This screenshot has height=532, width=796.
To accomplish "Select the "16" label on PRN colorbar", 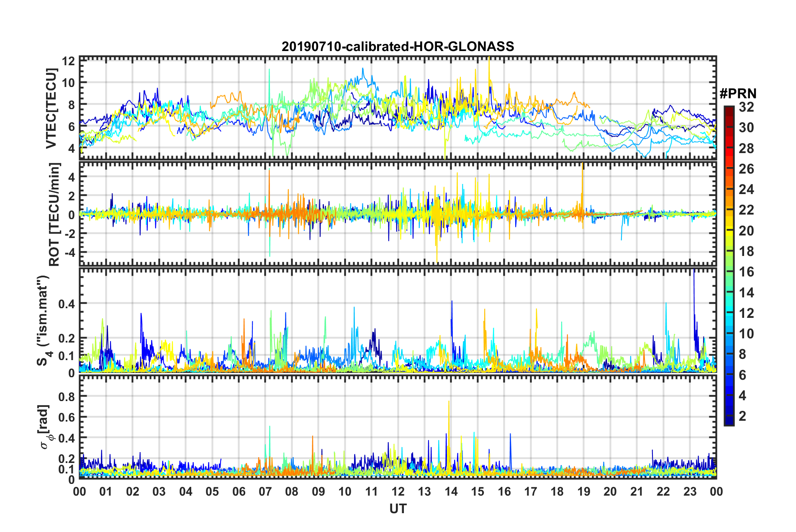I will point(746,272).
